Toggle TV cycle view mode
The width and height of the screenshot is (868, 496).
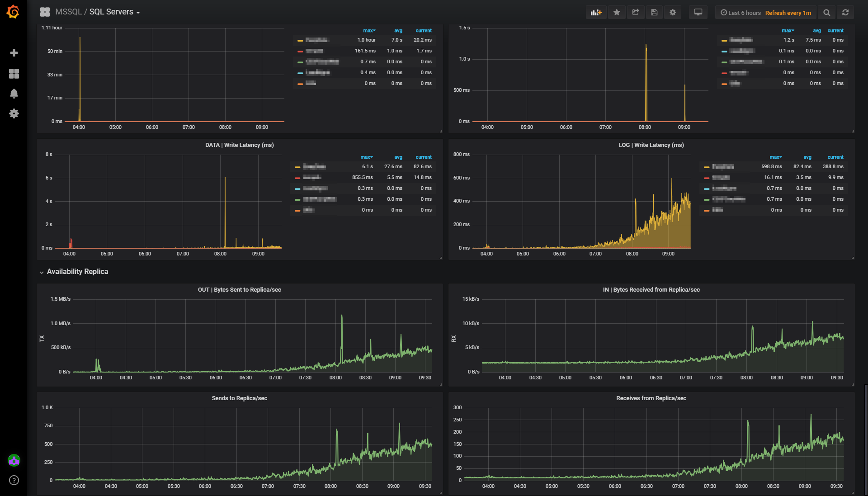tap(698, 13)
